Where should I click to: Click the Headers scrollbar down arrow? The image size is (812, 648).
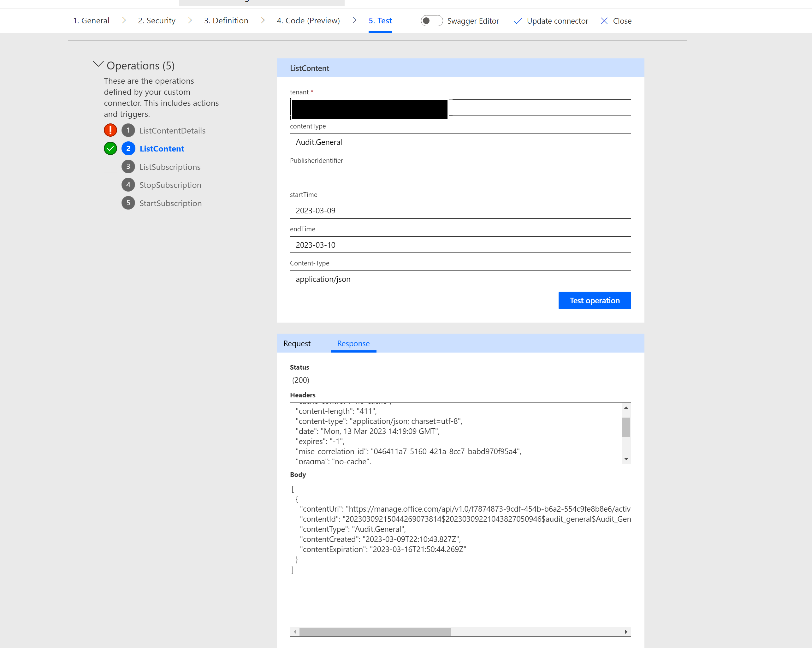pos(625,459)
